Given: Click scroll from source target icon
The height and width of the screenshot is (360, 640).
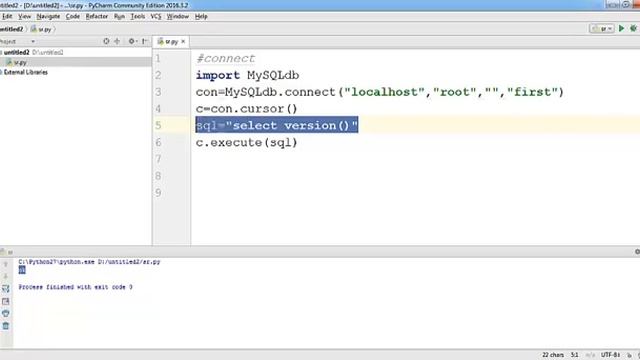Looking at the screenshot, I should 106,41.
